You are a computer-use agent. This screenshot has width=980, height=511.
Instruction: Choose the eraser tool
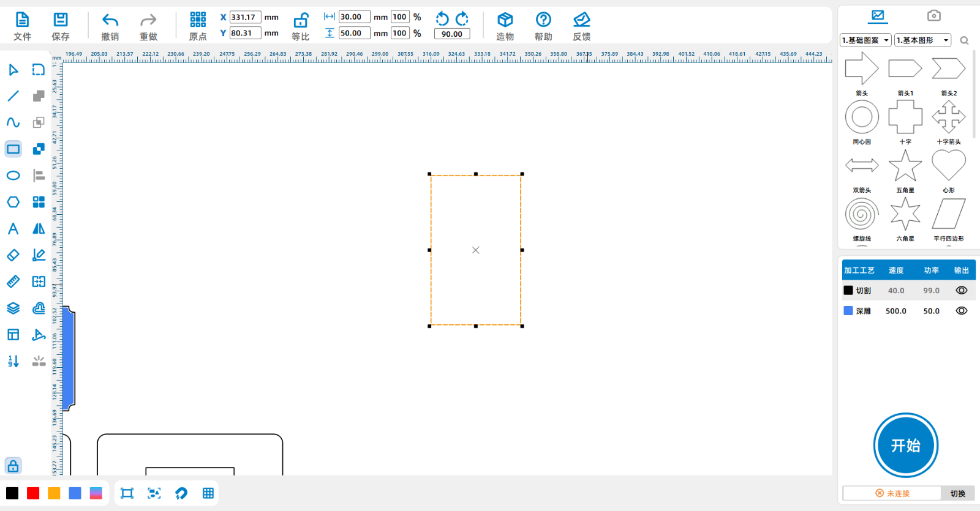coord(13,255)
